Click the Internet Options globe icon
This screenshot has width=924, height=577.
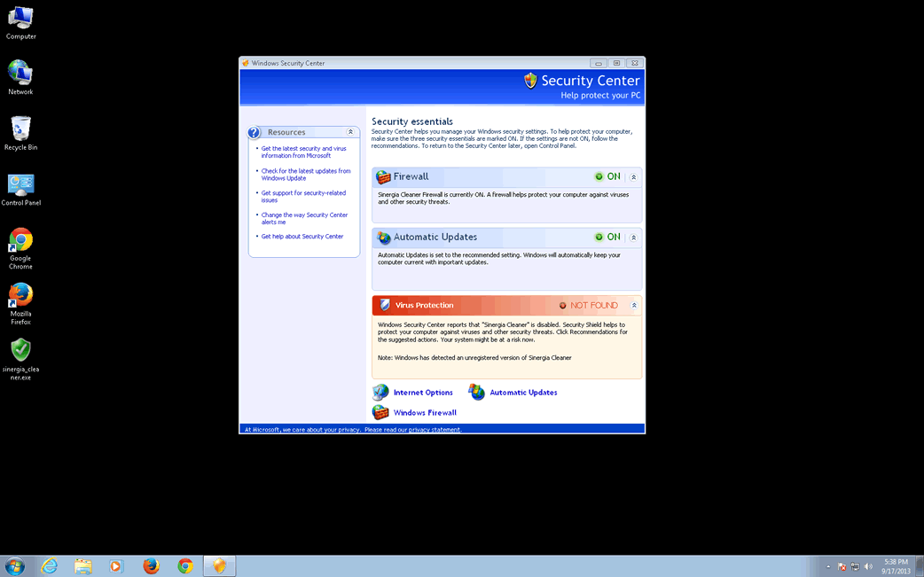coord(380,393)
